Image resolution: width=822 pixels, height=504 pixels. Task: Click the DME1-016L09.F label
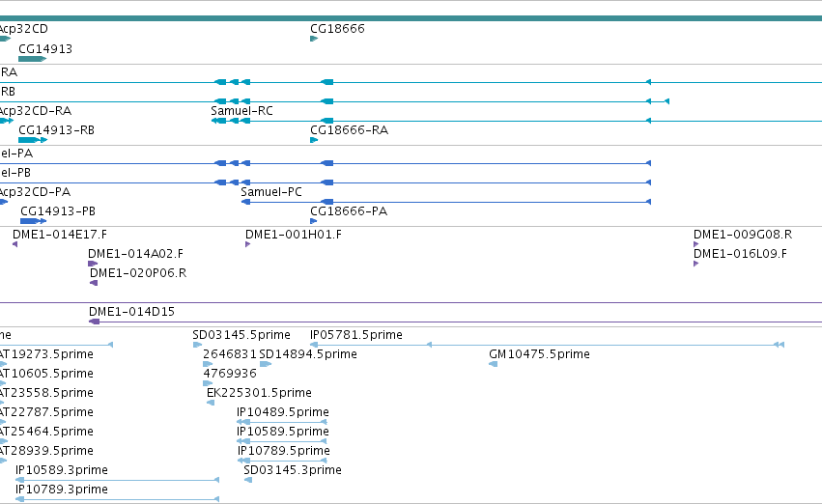740,254
